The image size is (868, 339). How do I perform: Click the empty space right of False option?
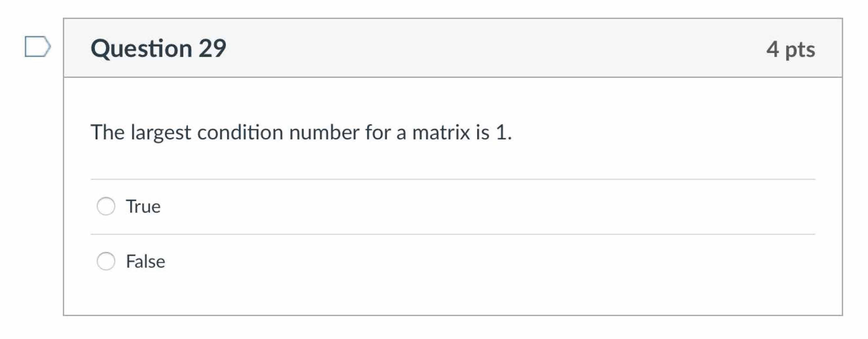472,261
